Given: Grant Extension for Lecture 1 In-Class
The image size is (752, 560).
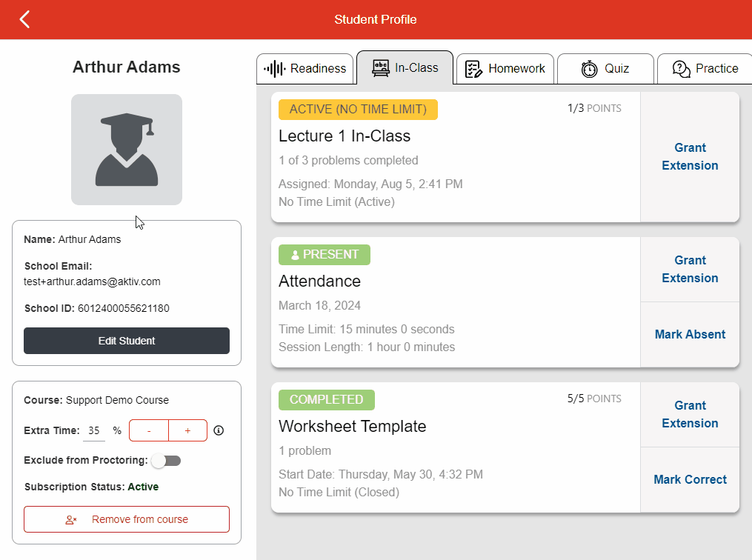Looking at the screenshot, I should [690, 156].
